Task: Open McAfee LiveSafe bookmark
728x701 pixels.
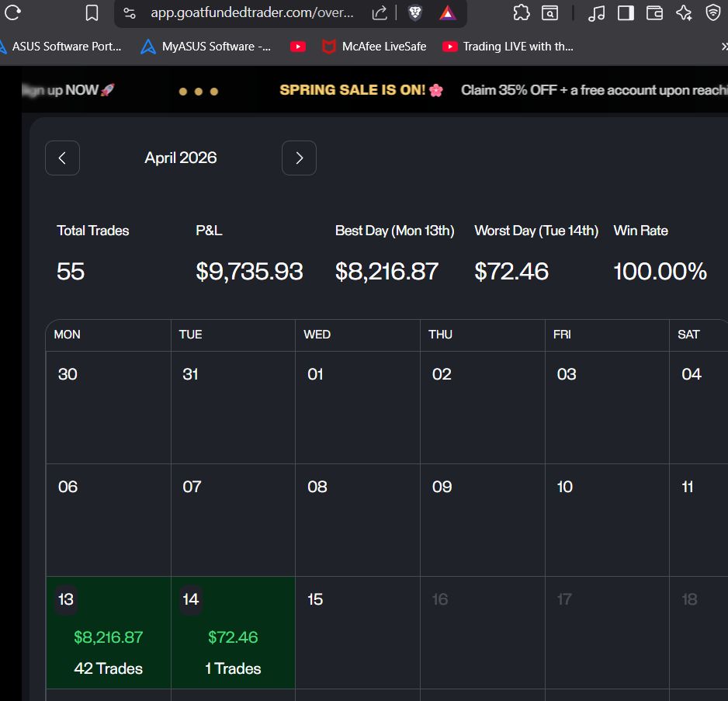Action: coord(375,47)
